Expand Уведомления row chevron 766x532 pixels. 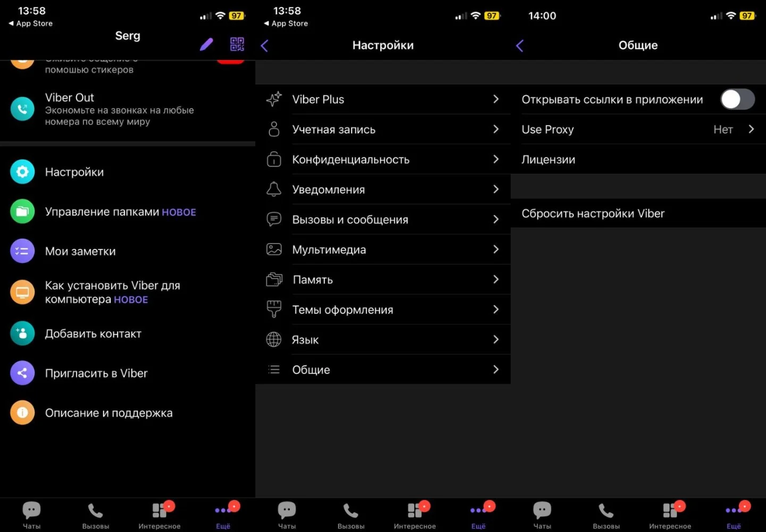496,189
